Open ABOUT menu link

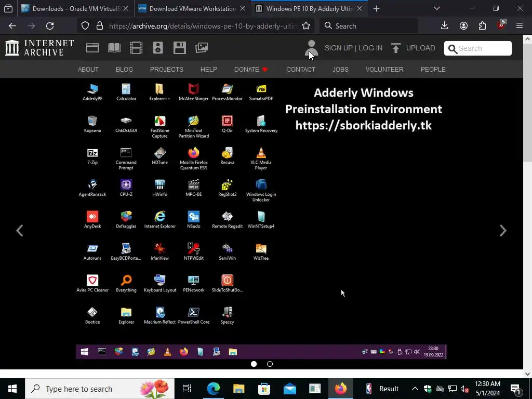coord(88,70)
